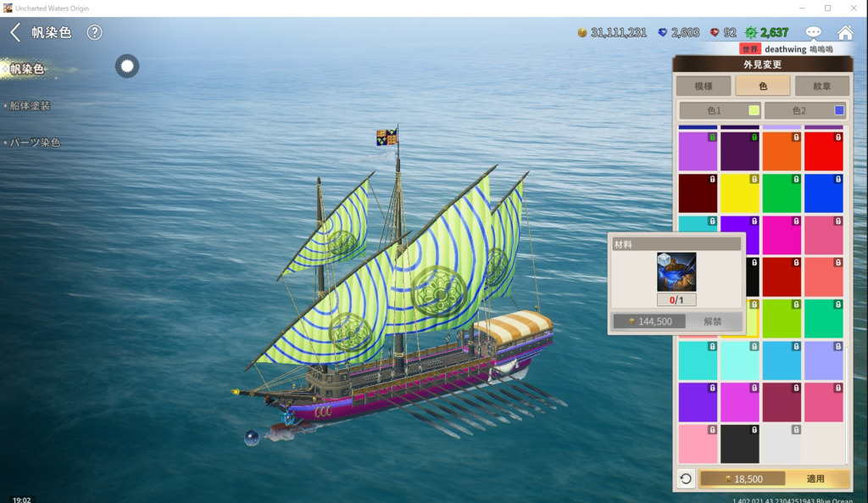Click the blue gem currency icon
This screenshot has height=503, width=868.
pos(662,33)
